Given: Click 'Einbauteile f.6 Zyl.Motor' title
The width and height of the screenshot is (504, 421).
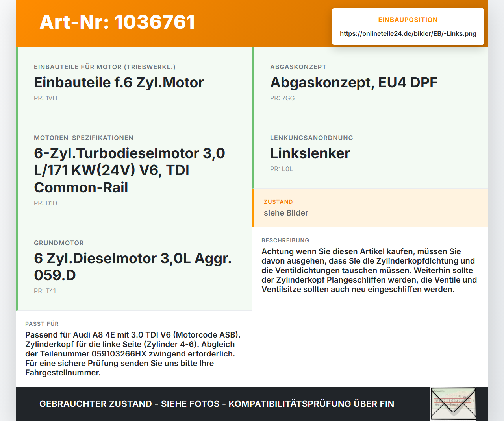Looking at the screenshot, I should (119, 82).
